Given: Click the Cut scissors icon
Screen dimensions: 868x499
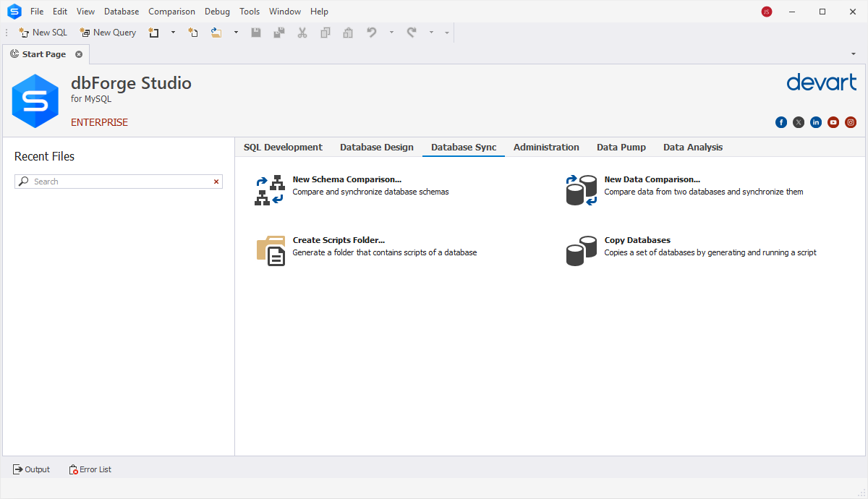Looking at the screenshot, I should [x=302, y=33].
